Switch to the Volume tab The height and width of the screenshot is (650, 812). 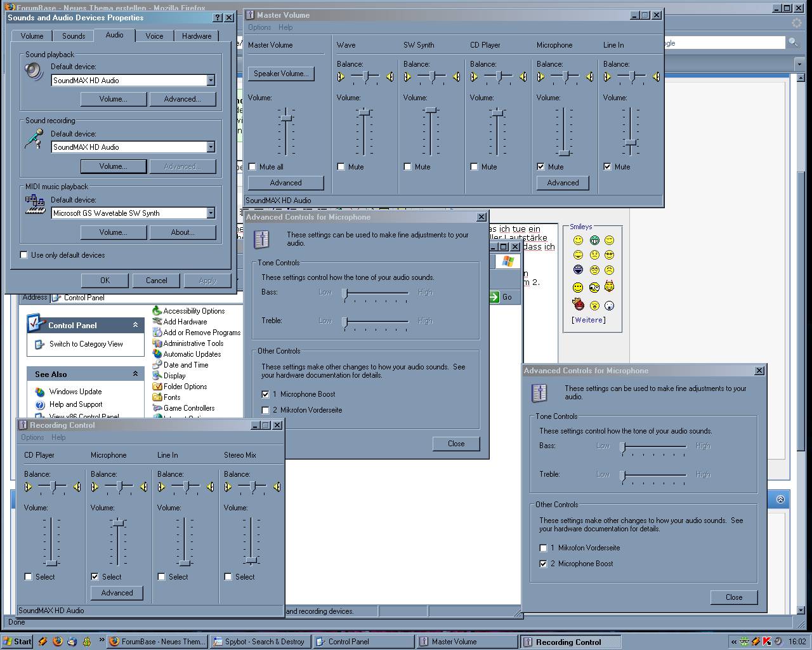[x=32, y=36]
